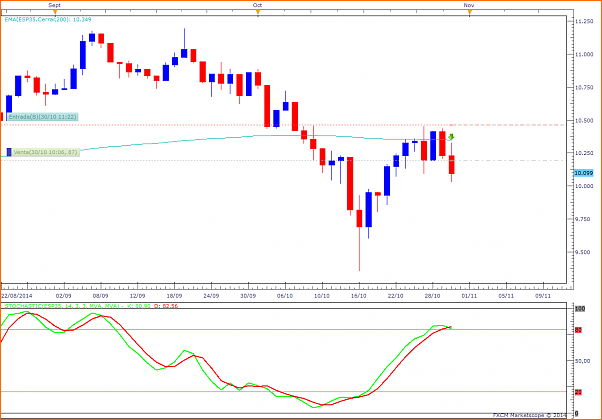The height and width of the screenshot is (420, 602).
Task: Click the 30/09 date axis label
Action: pyautogui.click(x=248, y=296)
